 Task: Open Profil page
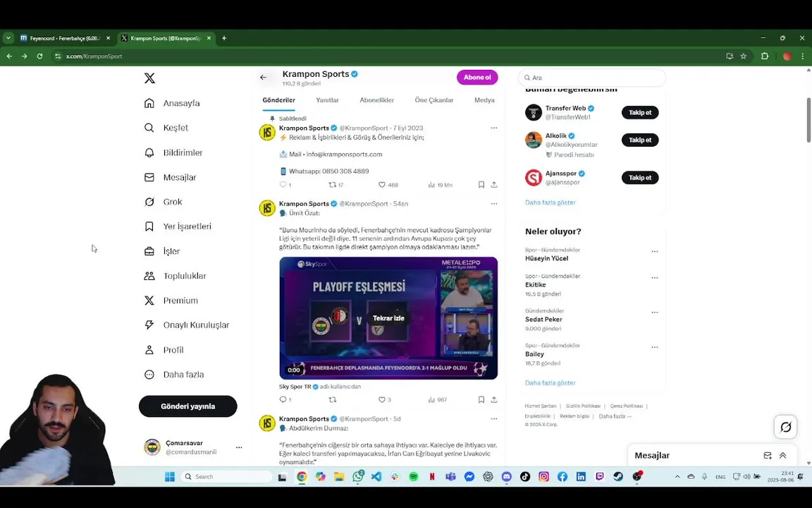point(164,350)
